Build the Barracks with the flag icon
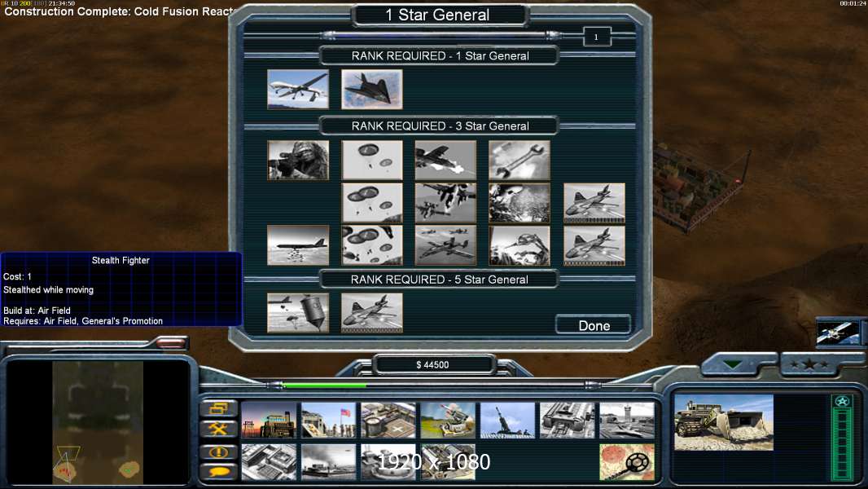 tap(329, 421)
